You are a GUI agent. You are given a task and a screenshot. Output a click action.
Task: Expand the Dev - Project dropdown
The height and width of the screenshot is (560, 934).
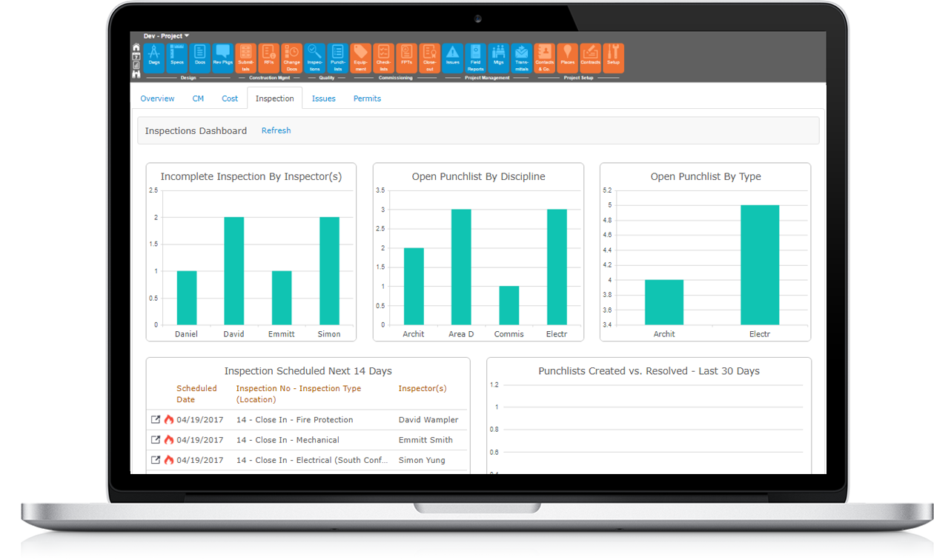167,36
